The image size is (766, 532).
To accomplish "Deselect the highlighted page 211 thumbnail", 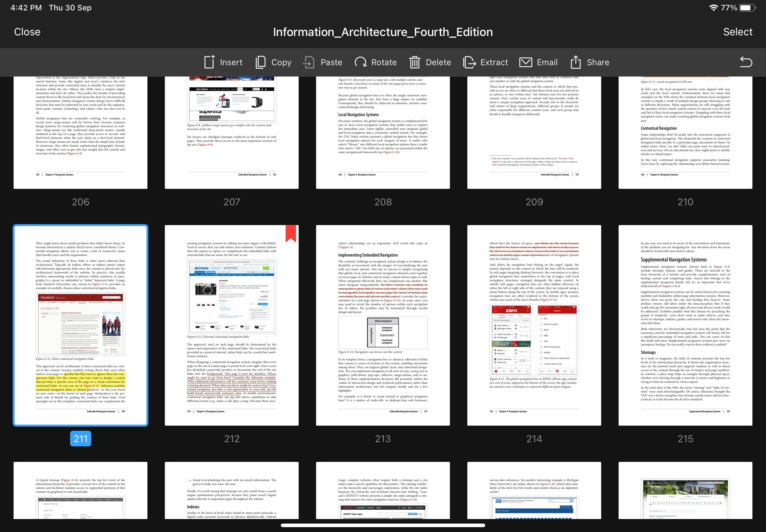I will click(80, 325).
